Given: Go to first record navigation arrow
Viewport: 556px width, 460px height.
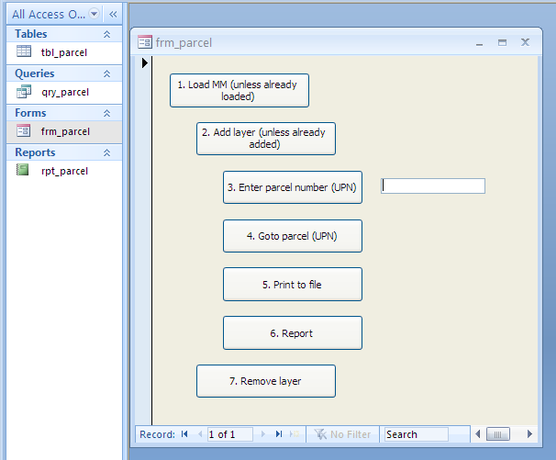Looking at the screenshot, I should [184, 434].
